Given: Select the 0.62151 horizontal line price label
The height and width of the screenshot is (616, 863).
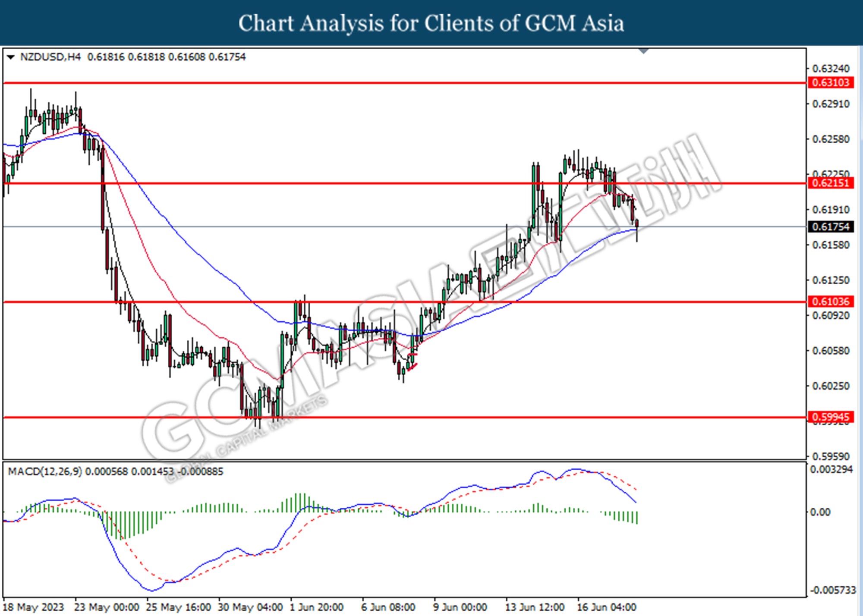Looking at the screenshot, I should 831,183.
